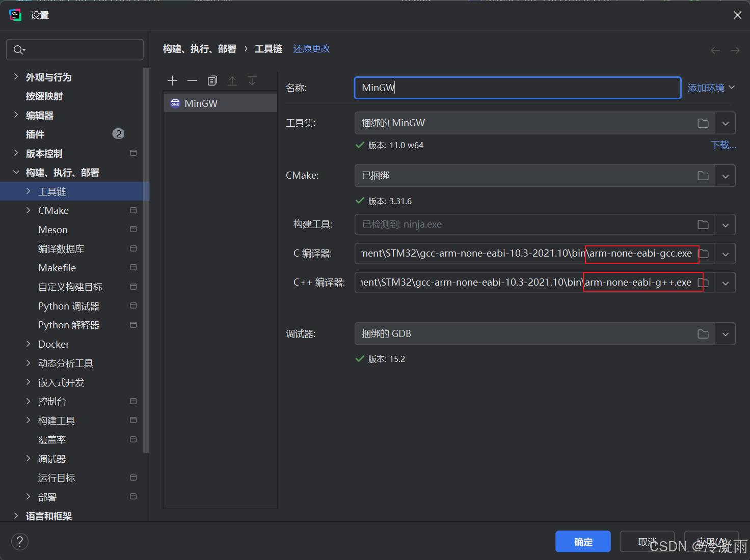Focus the settings search field
The height and width of the screenshot is (560, 750).
(75, 49)
